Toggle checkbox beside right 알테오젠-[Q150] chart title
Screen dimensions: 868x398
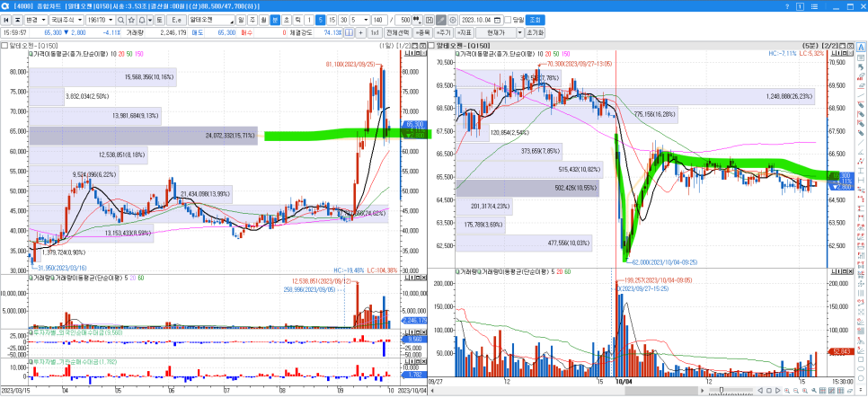(x=431, y=45)
